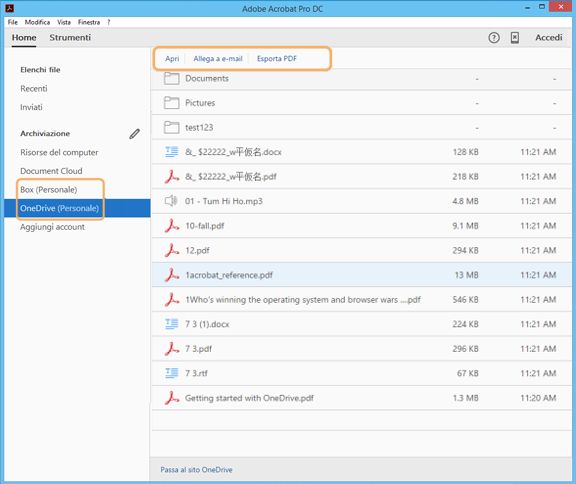
Task: Select Risorse del computer
Action: pos(59,152)
